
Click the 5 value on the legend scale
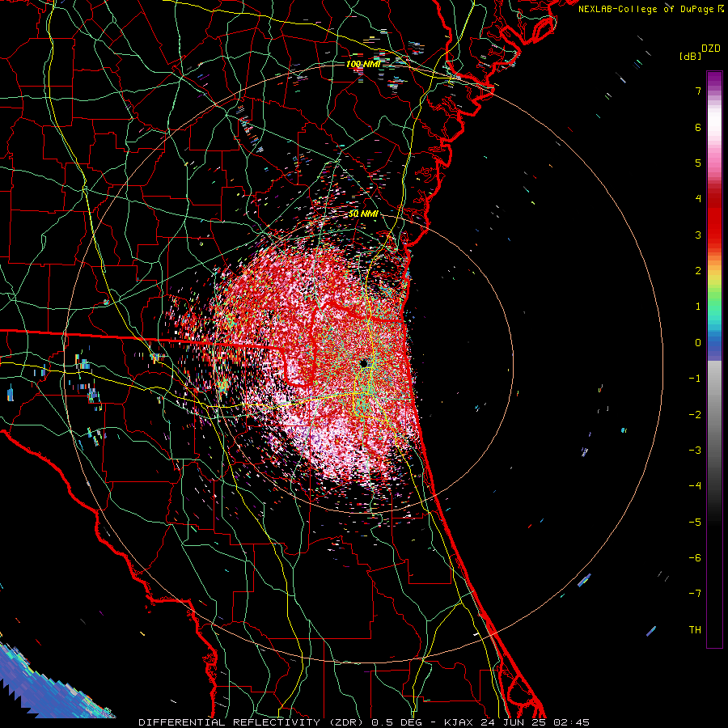pos(698,163)
